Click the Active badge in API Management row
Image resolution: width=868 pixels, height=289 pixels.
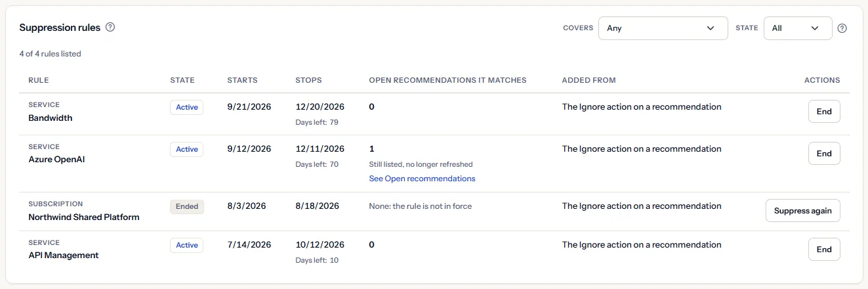pos(186,246)
